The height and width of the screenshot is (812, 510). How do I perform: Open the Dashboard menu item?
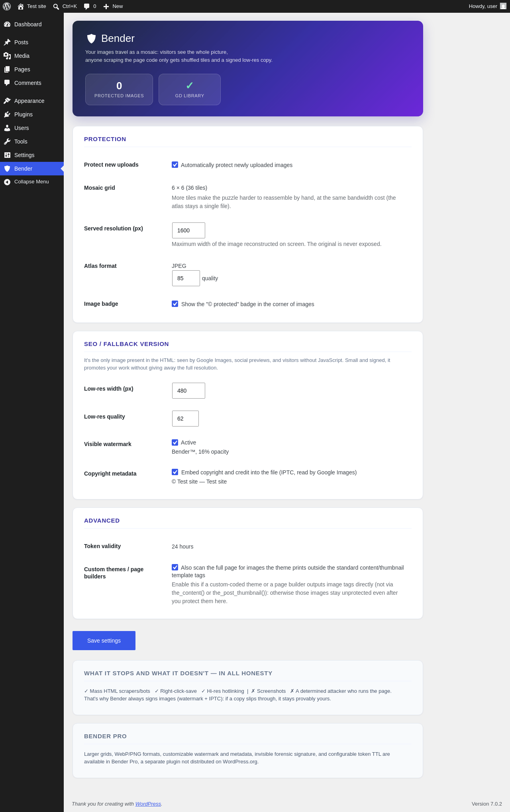32,24
